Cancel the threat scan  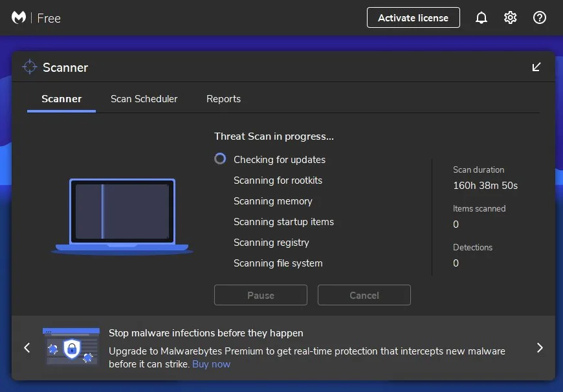point(364,295)
